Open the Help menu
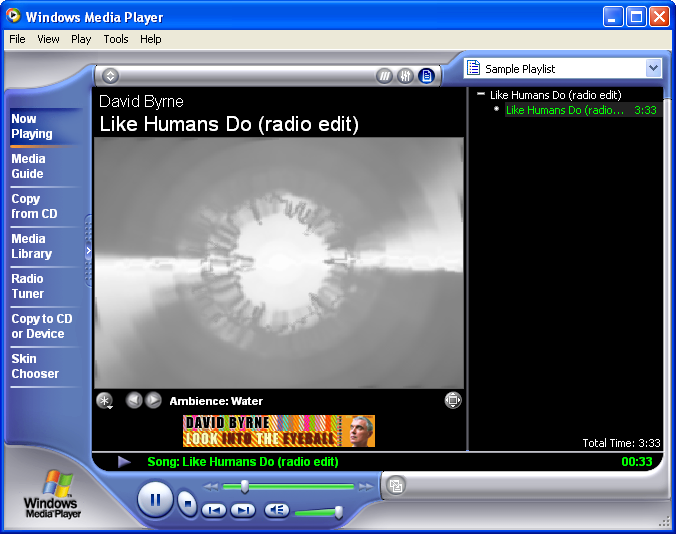This screenshot has height=534, width=676. [150, 39]
